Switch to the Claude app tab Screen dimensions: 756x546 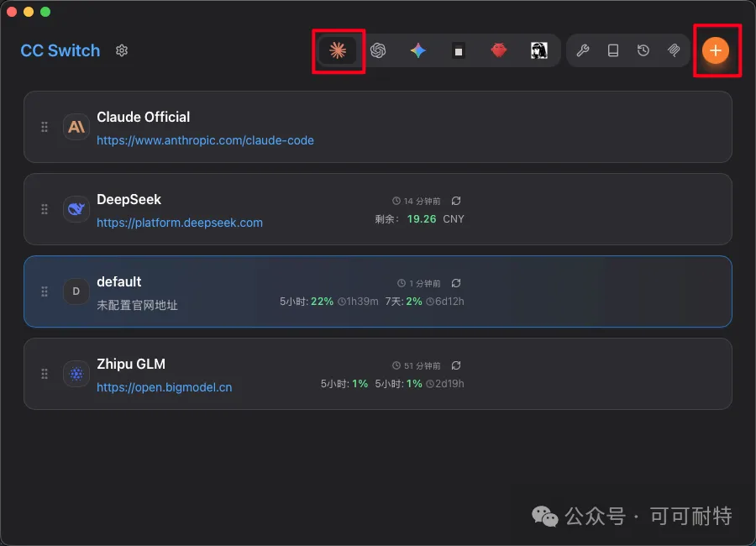338,50
